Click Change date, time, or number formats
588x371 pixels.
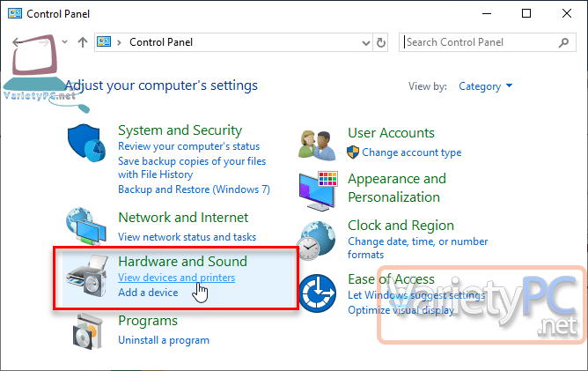pos(417,248)
